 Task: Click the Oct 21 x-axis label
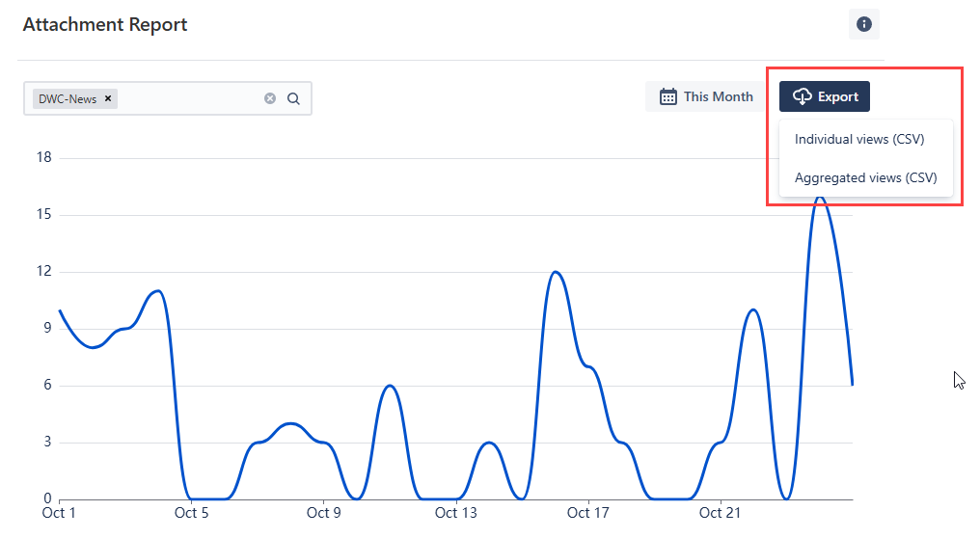pyautogui.click(x=719, y=513)
